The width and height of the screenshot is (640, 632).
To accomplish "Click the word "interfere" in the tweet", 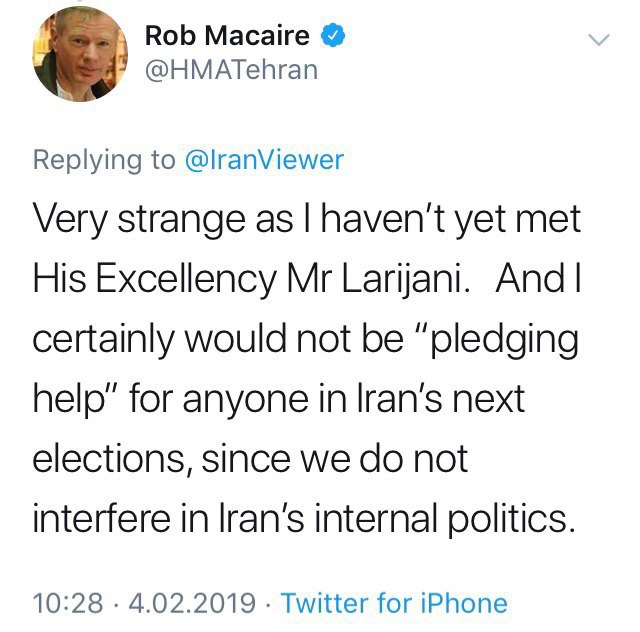I will click(x=101, y=521).
